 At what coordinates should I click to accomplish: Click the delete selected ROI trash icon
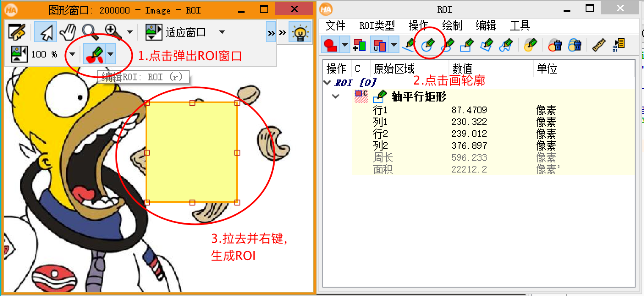(x=555, y=44)
